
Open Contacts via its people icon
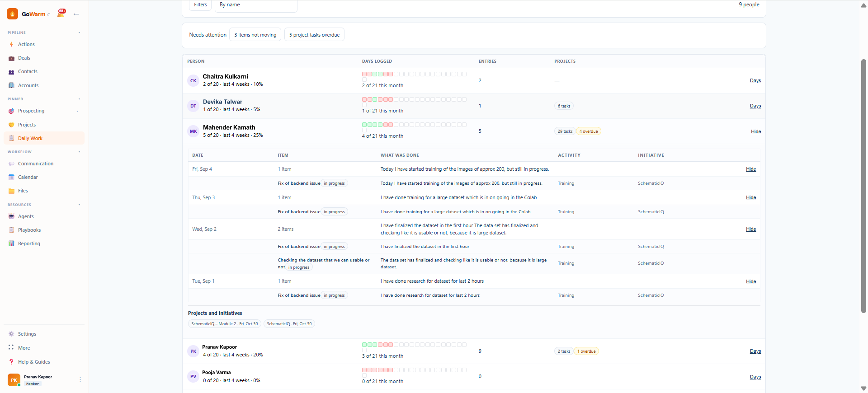[11, 72]
